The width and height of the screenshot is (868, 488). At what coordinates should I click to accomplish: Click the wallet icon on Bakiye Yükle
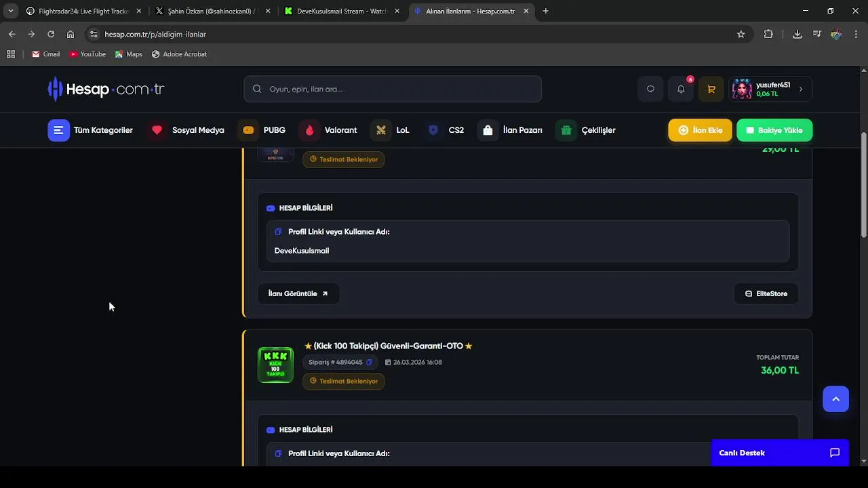750,130
